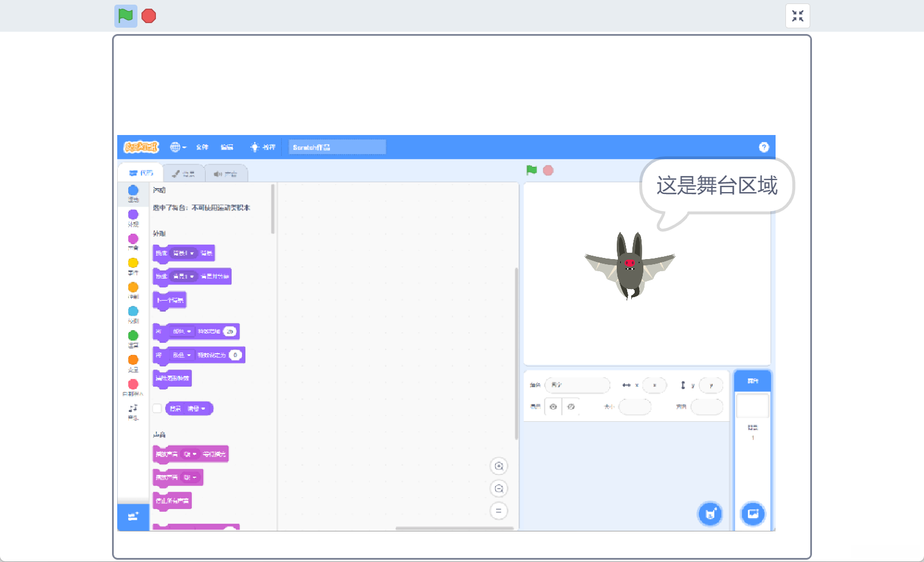
Task: Select the yellow Events block category
Action: pos(133,267)
